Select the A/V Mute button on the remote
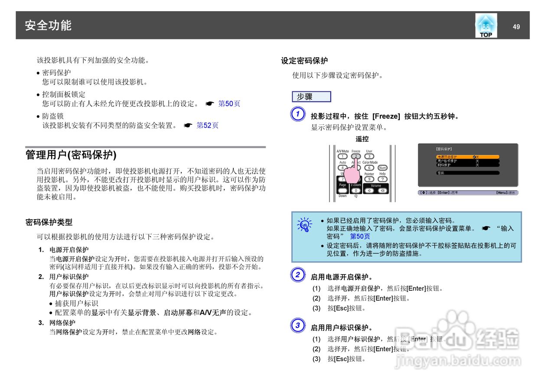 tap(343, 156)
